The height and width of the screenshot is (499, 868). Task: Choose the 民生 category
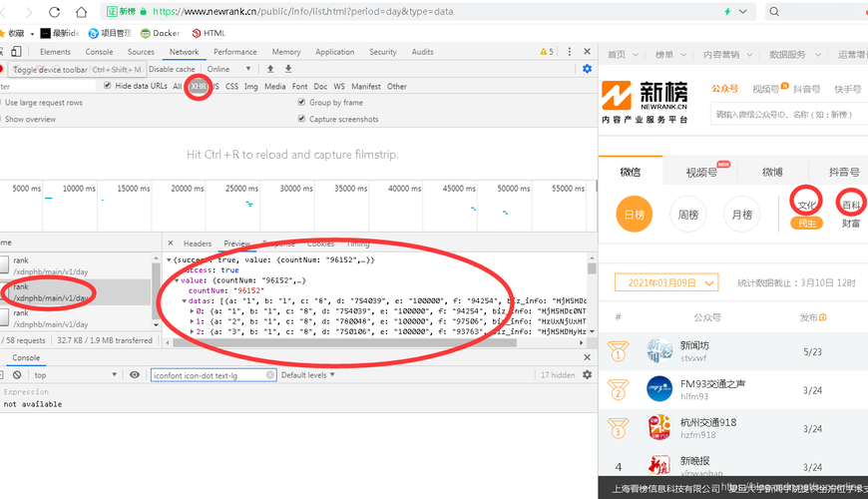coord(807,224)
